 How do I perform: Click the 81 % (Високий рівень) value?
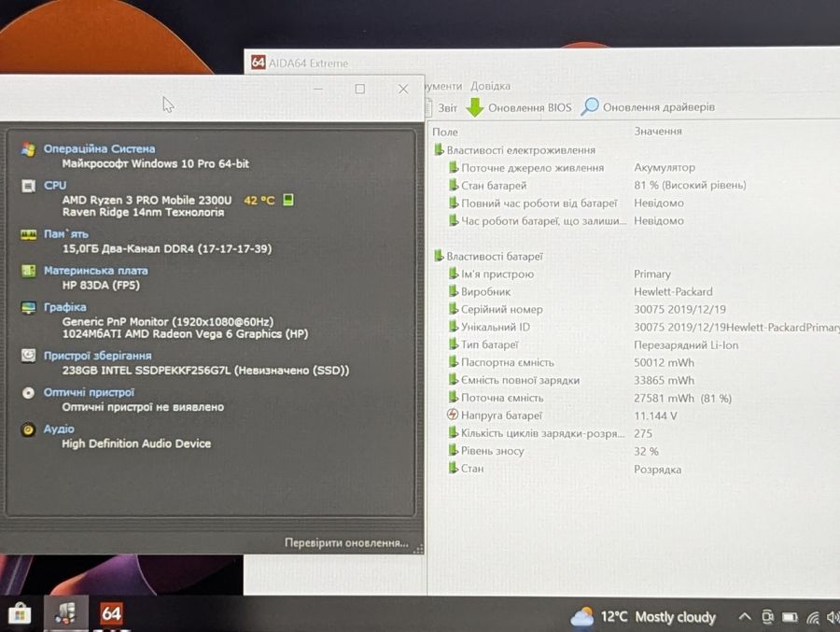click(690, 185)
